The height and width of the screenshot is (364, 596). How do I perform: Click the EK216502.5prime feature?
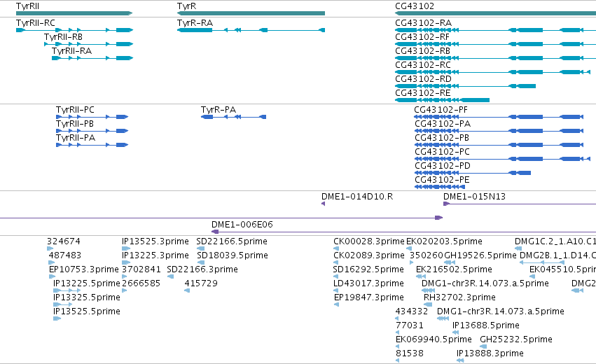tap(420, 276)
